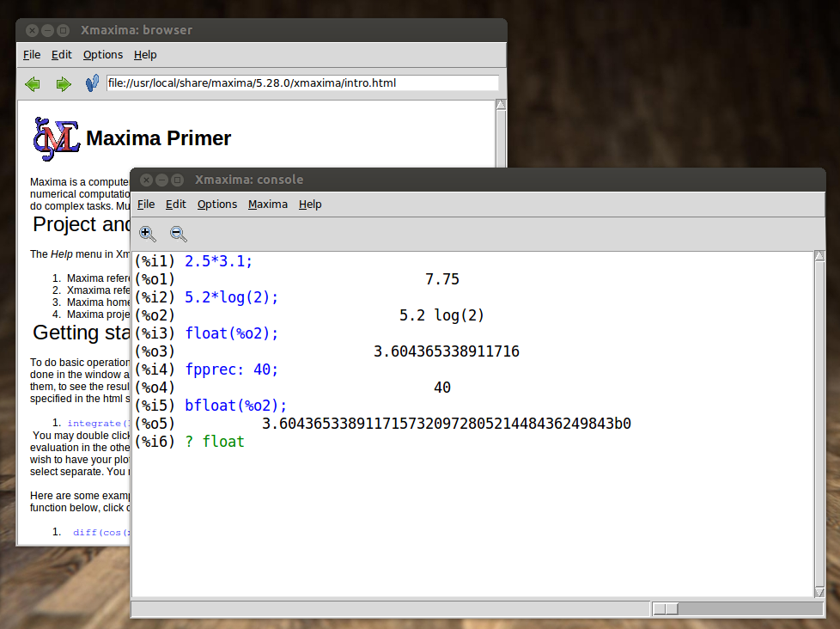Zoom in on the console text
The height and width of the screenshot is (629, 840).
click(148, 233)
